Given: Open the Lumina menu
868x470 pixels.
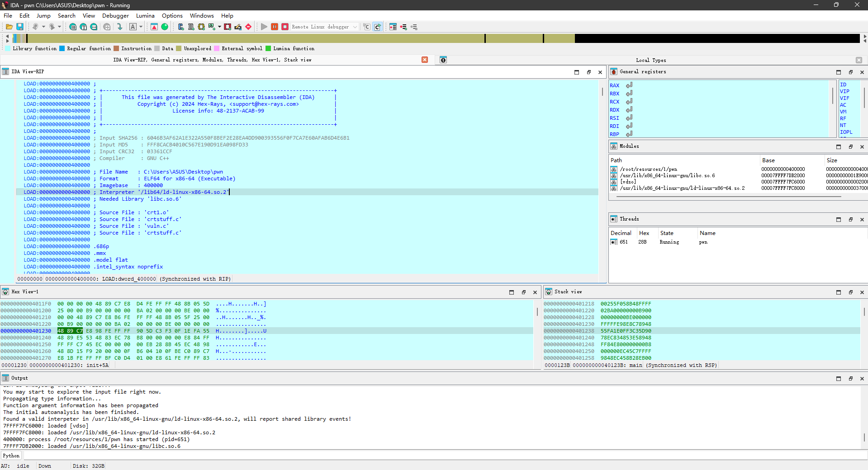Looking at the screenshot, I should pyautogui.click(x=145, y=16).
